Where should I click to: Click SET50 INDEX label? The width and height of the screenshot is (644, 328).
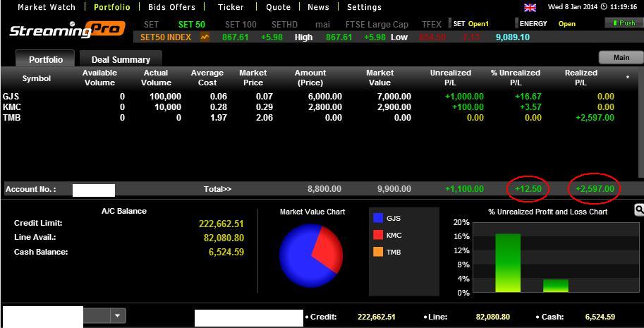(166, 37)
